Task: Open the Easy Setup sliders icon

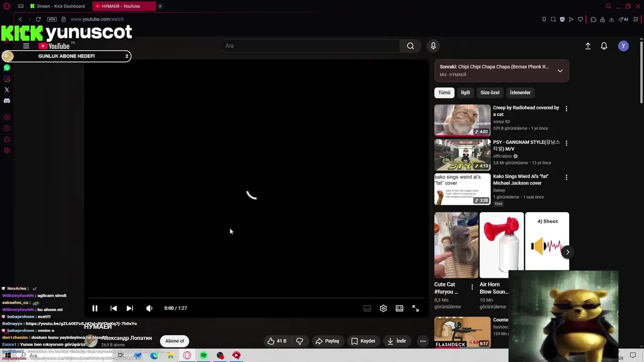Action: pos(636,19)
